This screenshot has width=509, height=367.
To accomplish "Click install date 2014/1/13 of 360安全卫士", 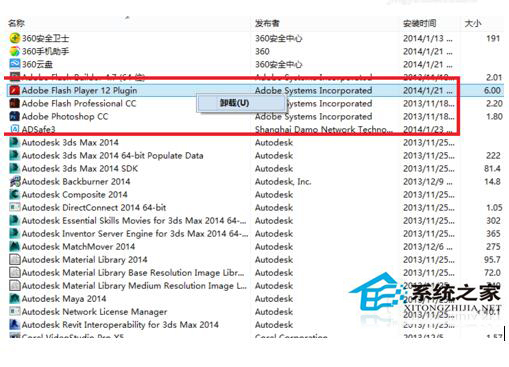I will point(428,38).
